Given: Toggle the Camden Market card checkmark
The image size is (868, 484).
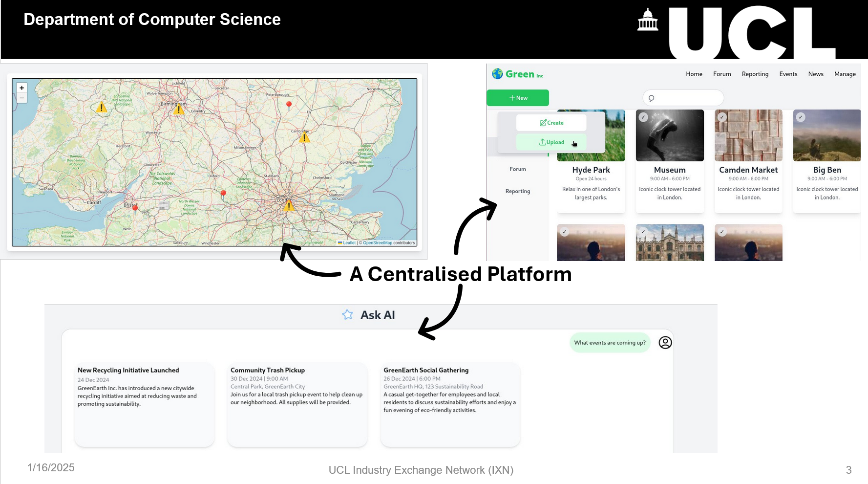Looking at the screenshot, I should click(x=722, y=117).
